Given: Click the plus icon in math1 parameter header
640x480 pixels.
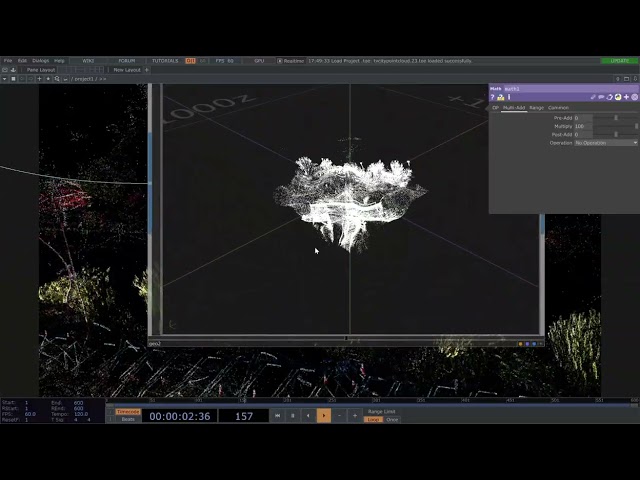Looking at the screenshot, I should tap(626, 97).
